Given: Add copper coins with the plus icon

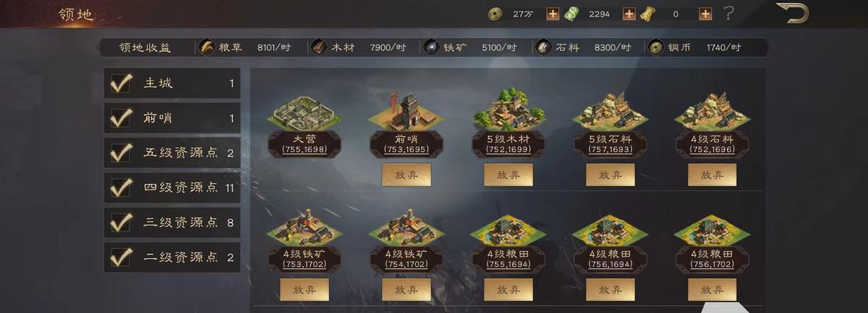Looking at the screenshot, I should pos(552,14).
